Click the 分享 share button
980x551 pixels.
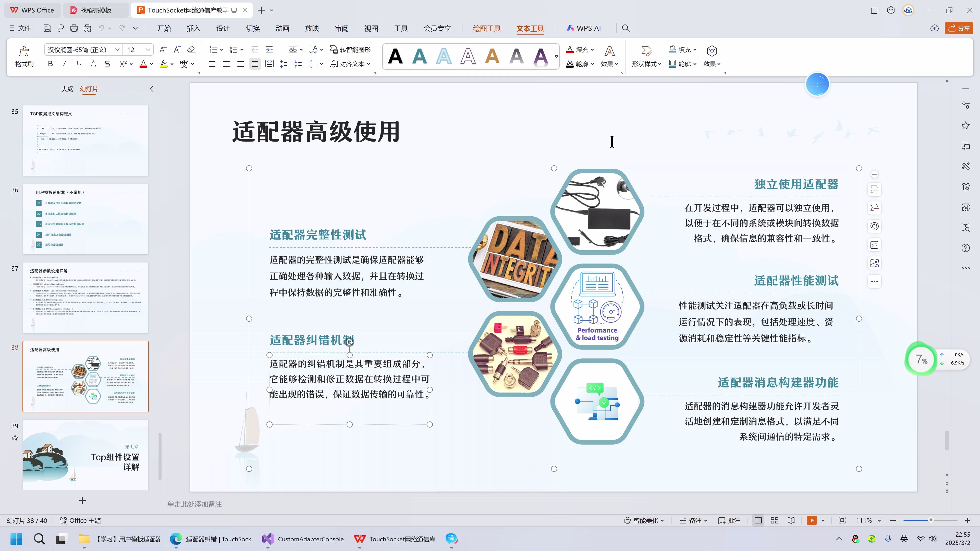959,28
